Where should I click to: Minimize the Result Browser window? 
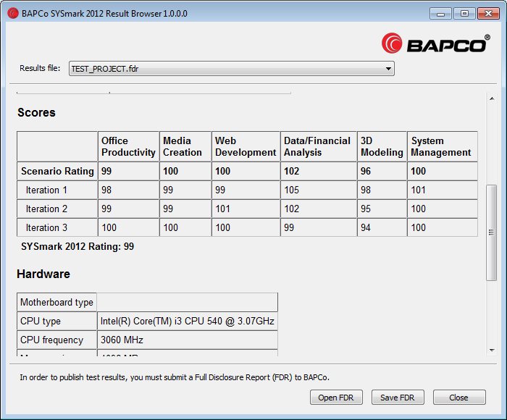442,13
